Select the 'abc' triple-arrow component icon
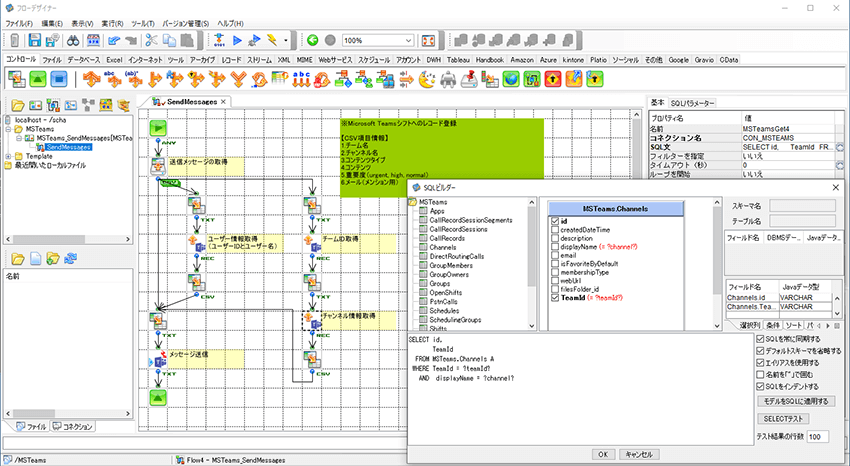The image size is (850, 466). tap(301, 79)
